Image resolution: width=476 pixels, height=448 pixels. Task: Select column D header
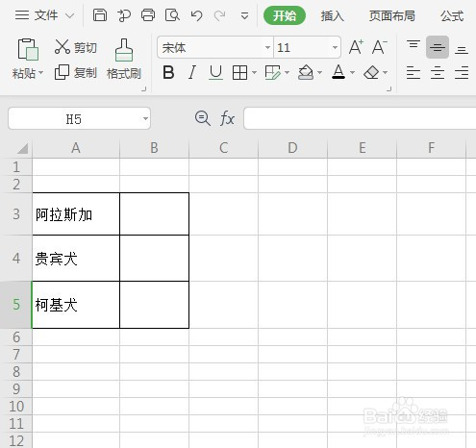coord(292,148)
